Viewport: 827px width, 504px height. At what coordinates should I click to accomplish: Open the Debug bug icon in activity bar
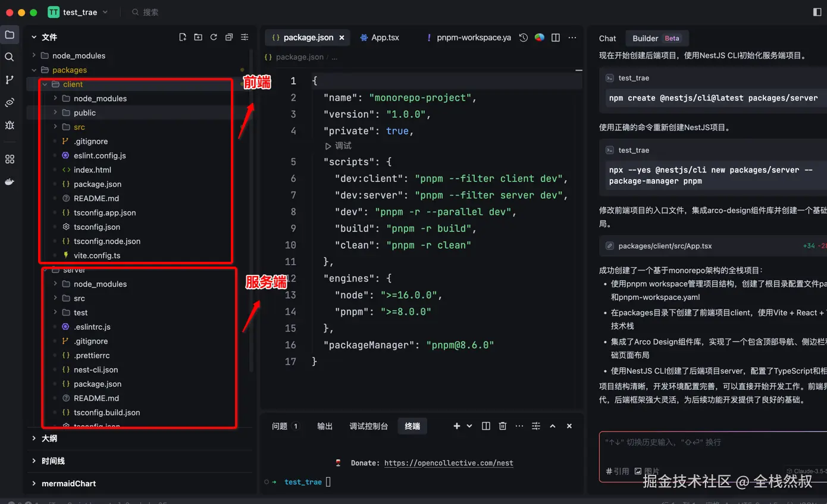click(10, 125)
